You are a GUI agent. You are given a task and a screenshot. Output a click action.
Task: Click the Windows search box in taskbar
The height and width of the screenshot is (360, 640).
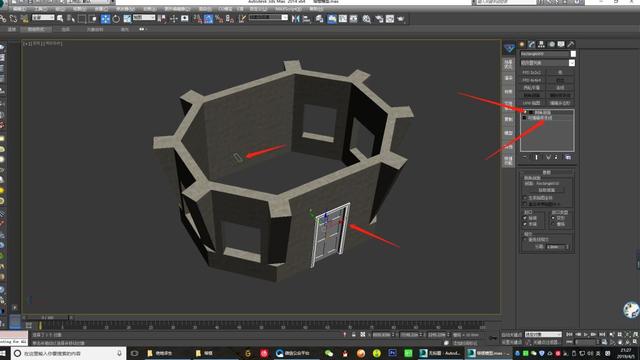(x=68, y=353)
